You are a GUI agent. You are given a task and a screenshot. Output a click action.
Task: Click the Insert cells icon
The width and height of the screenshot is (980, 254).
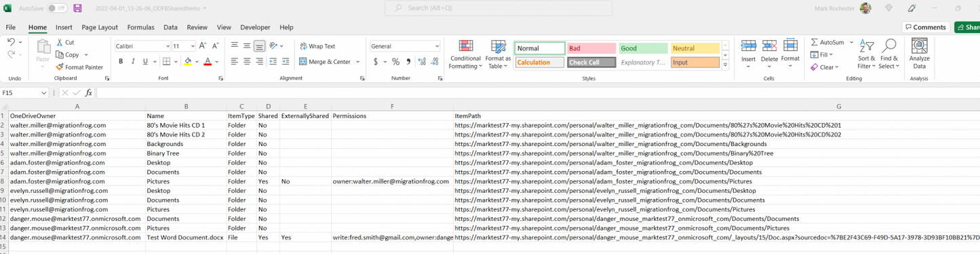(x=749, y=46)
